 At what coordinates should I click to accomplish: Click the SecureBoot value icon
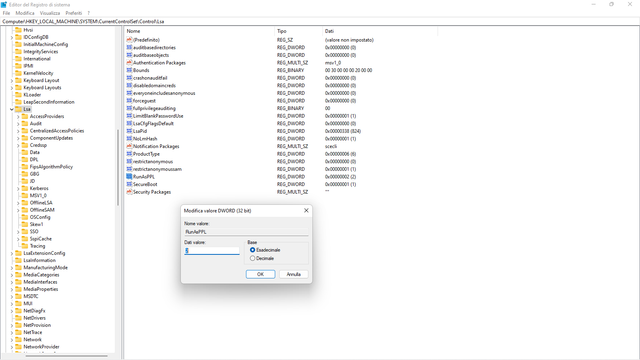[x=129, y=184]
